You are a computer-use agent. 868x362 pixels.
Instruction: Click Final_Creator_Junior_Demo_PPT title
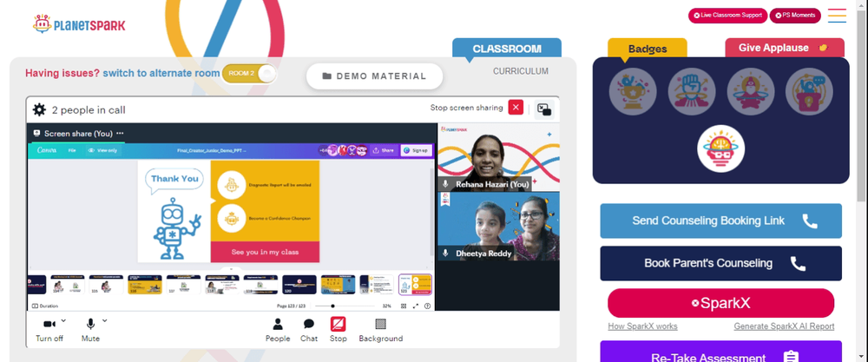click(212, 150)
